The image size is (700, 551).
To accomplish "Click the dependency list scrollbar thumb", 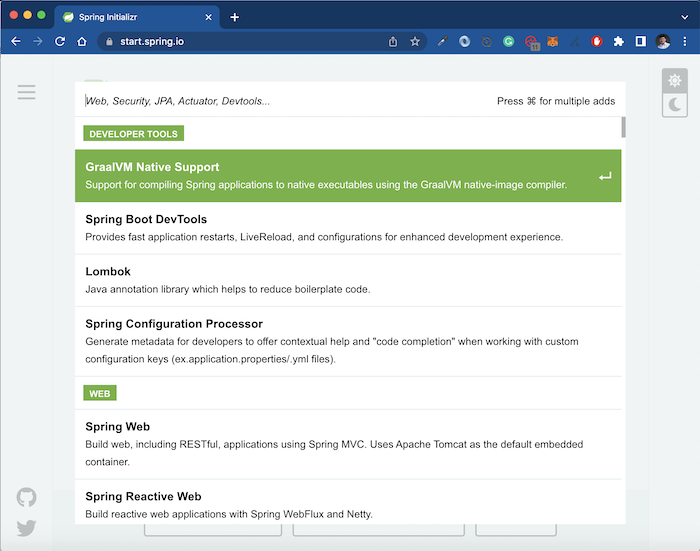I will coord(623,127).
